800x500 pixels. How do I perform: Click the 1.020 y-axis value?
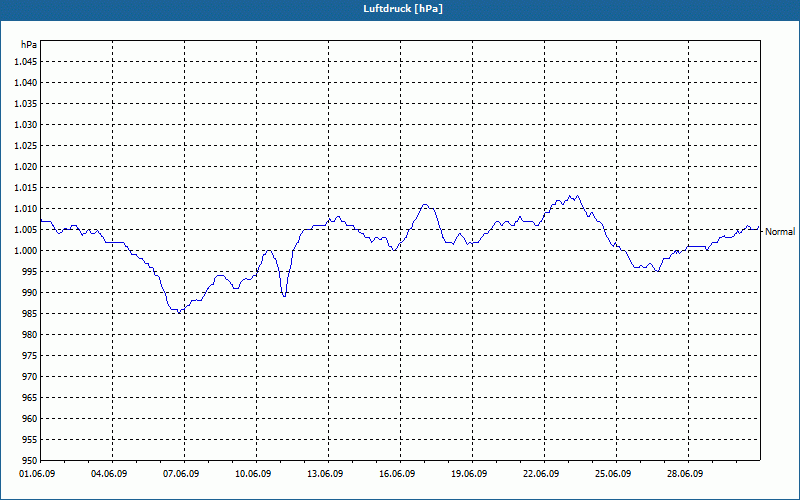click(x=27, y=167)
